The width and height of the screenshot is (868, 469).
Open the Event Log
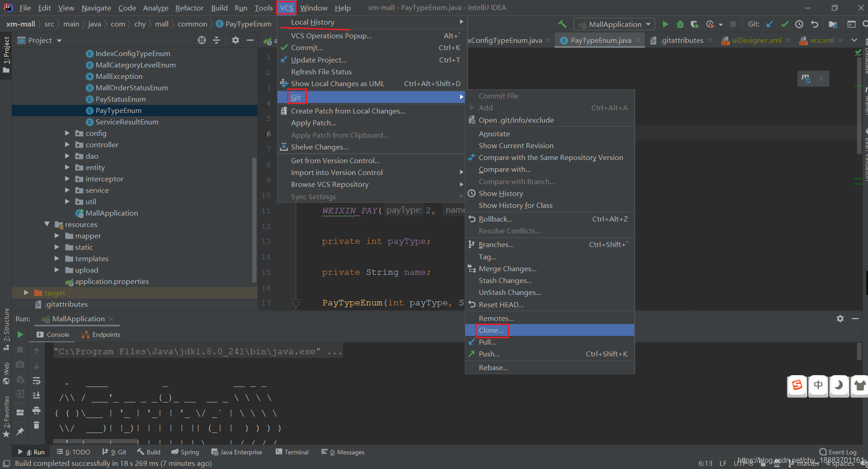837,452
